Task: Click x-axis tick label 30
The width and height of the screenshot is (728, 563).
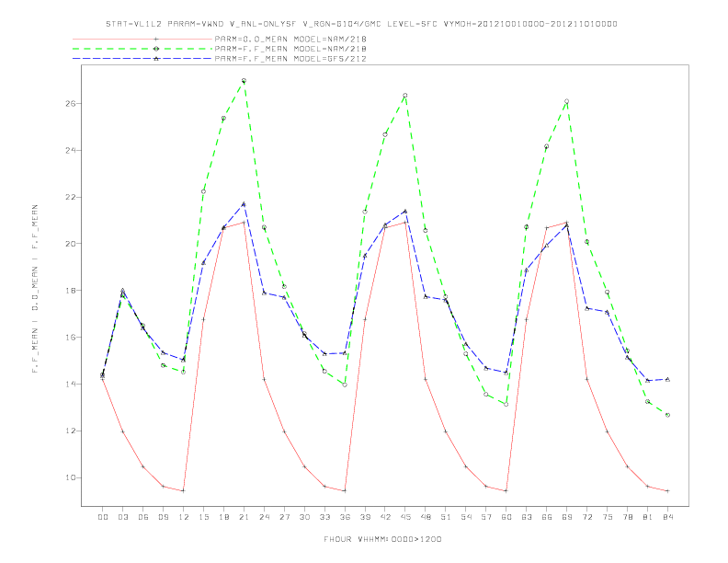Action: [304, 517]
